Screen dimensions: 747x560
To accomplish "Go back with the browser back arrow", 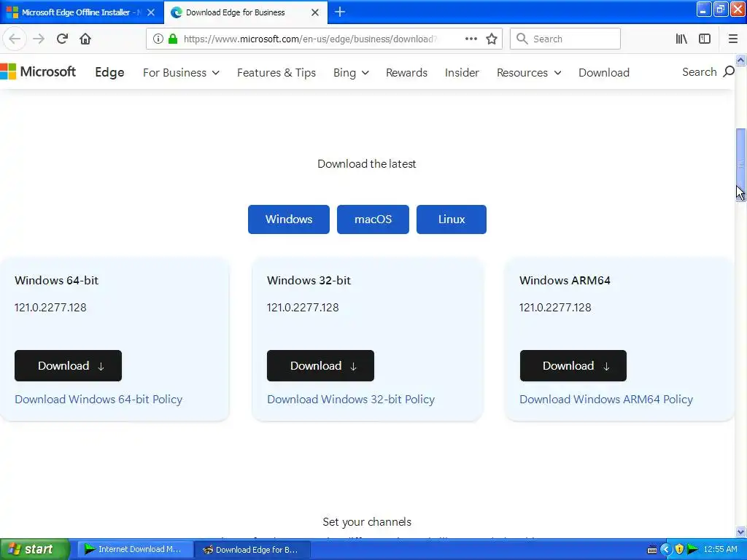I will point(15,39).
